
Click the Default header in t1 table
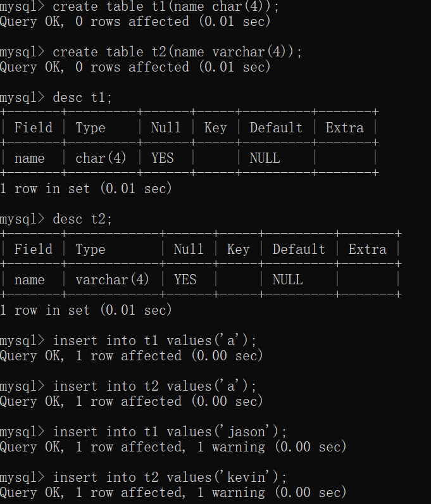coord(276,128)
